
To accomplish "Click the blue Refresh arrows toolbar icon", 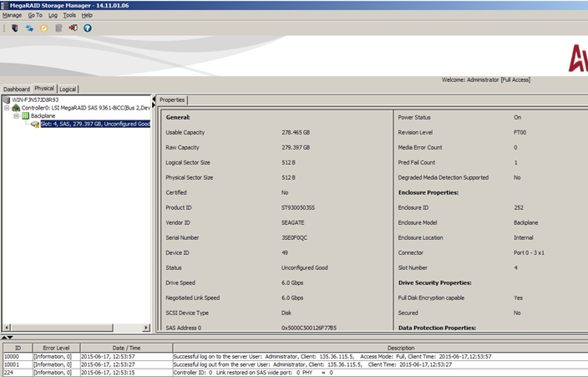I will (29, 28).
